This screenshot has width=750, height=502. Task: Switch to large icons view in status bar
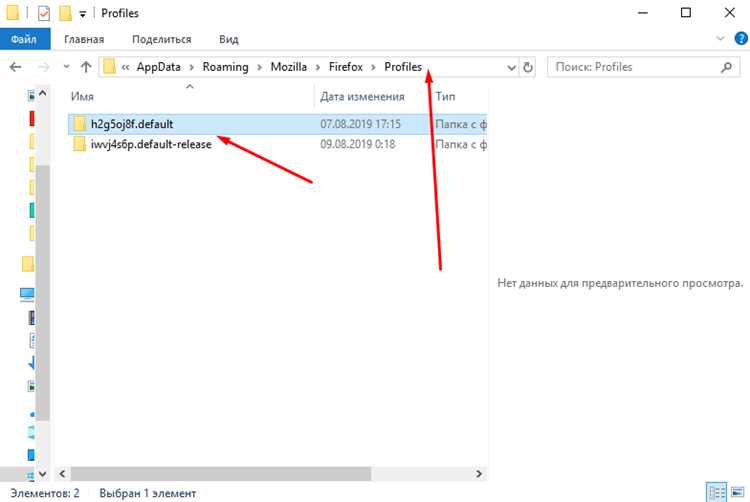point(738,492)
